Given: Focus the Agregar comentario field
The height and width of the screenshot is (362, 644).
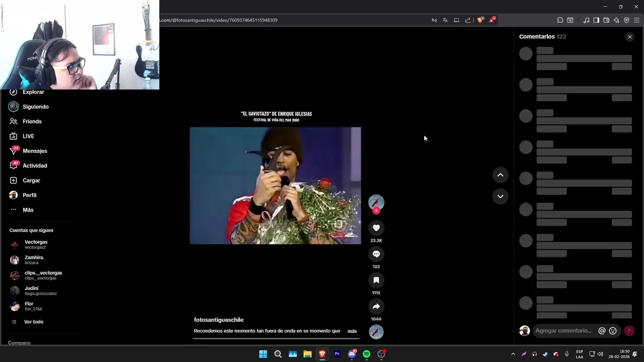Looking at the screenshot, I should coord(563,331).
